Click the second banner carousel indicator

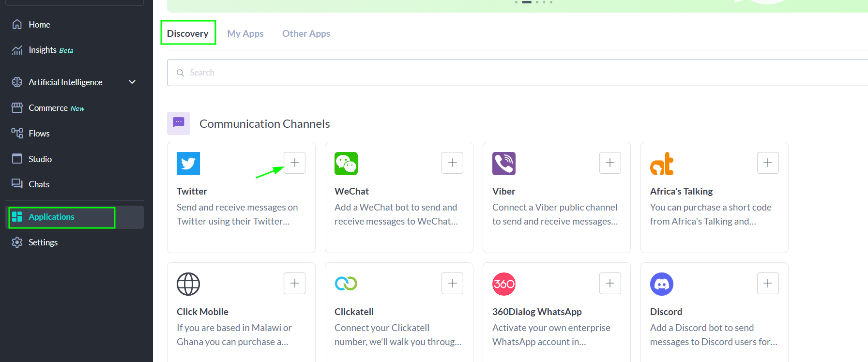(527, 2)
